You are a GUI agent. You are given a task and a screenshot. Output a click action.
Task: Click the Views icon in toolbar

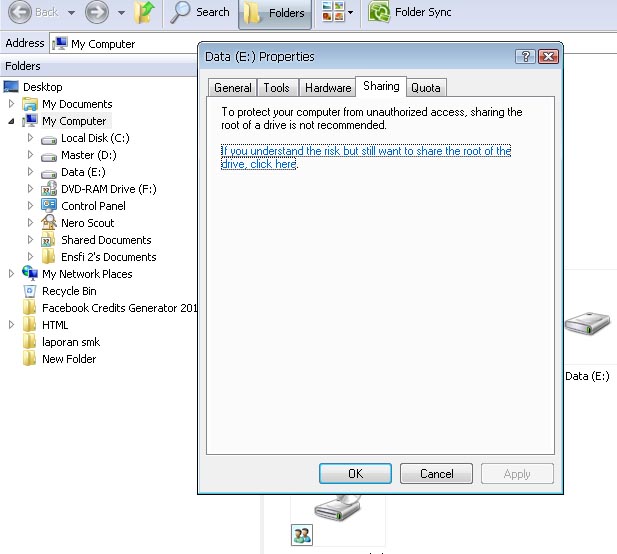click(333, 11)
